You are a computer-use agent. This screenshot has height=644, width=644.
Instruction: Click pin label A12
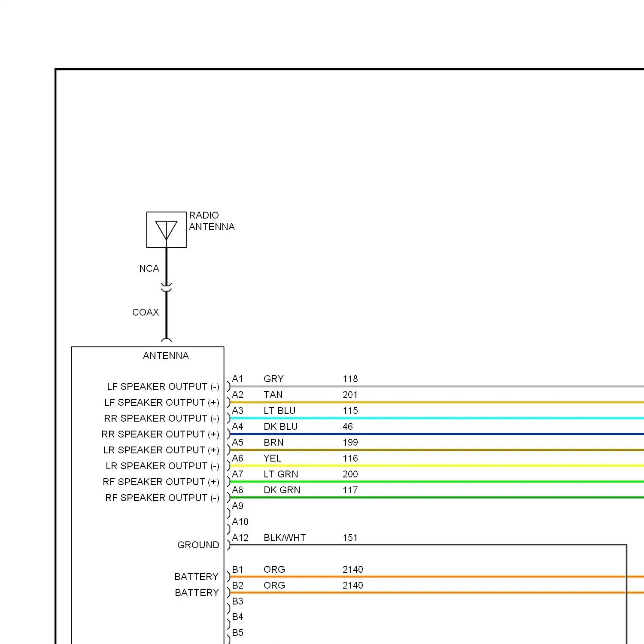pyautogui.click(x=240, y=538)
